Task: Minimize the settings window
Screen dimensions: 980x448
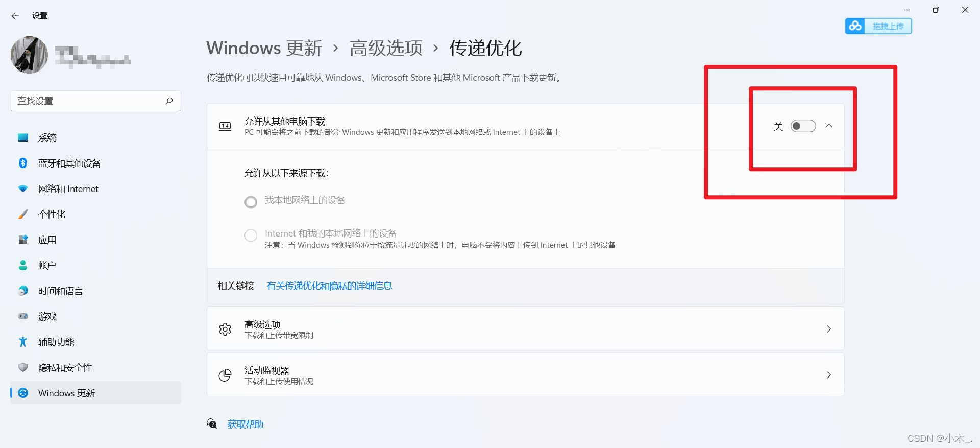Action: click(x=907, y=10)
